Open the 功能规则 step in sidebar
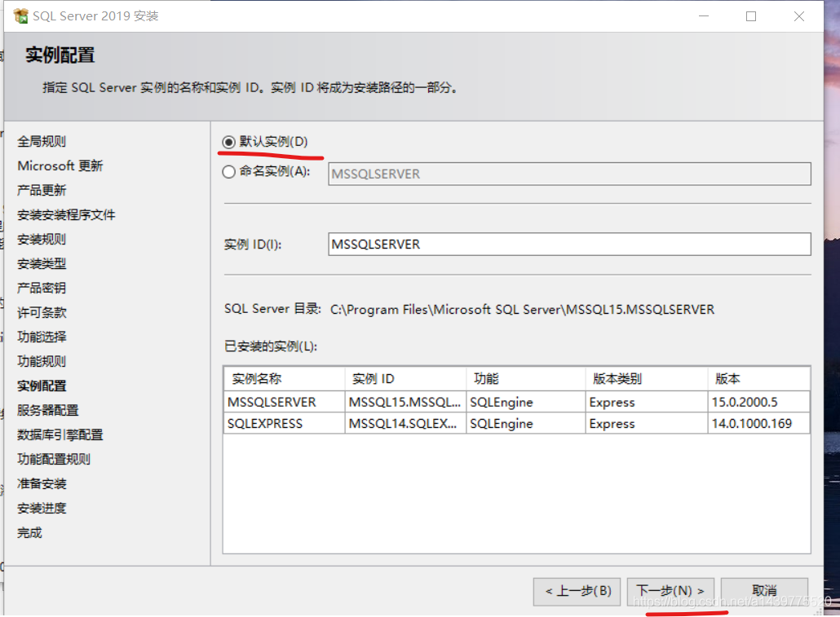Viewport: 840px width, 617px height. point(42,362)
